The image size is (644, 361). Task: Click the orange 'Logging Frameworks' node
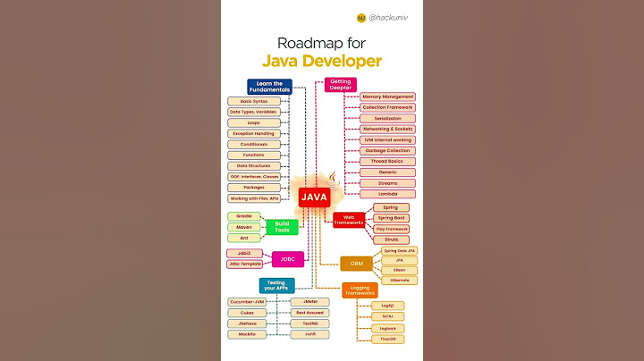point(360,290)
